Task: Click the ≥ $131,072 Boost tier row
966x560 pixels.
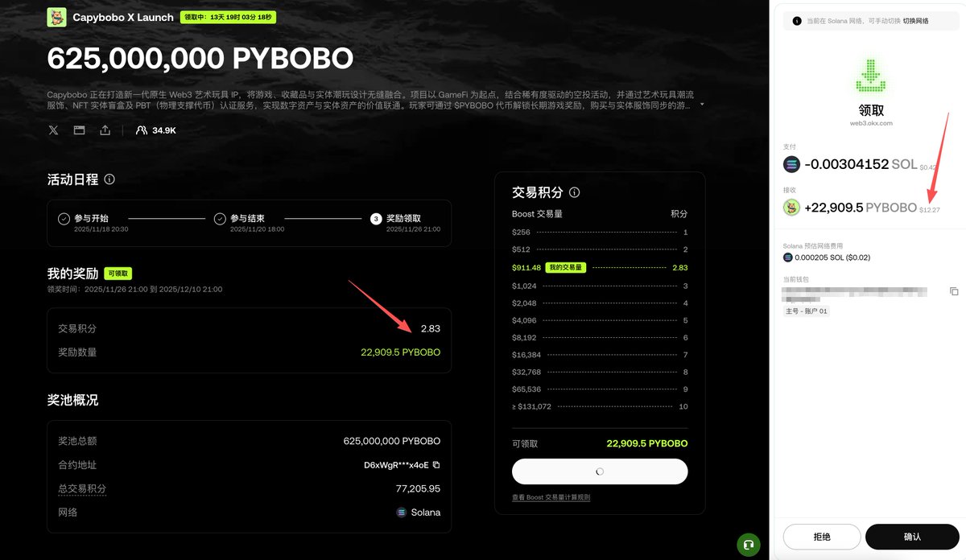Action: click(x=600, y=406)
